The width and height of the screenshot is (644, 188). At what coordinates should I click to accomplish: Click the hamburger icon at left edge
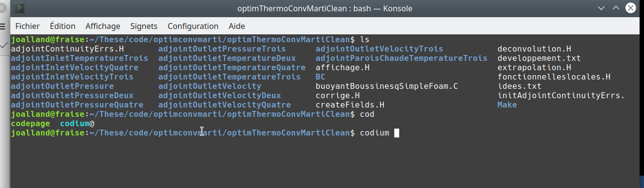click(x=2, y=26)
